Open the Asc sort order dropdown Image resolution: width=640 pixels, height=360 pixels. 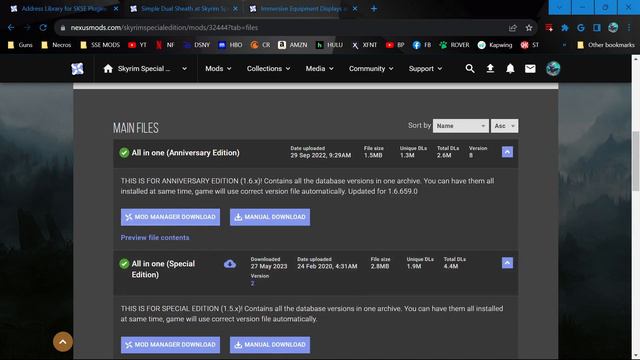(x=504, y=126)
